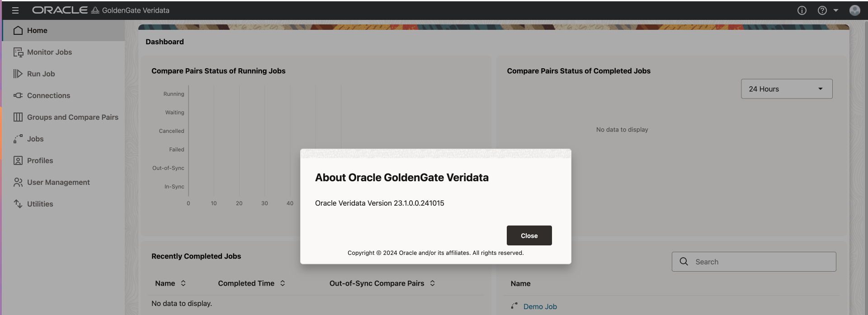Sort by Completed Time column arrows

point(283,283)
